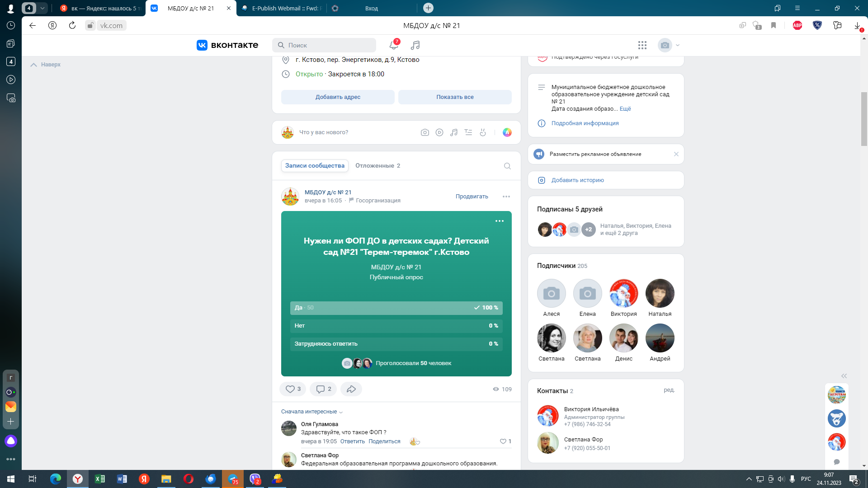Expand tab group dropdown arrow
Screen dimensions: 868x488
[42, 8]
